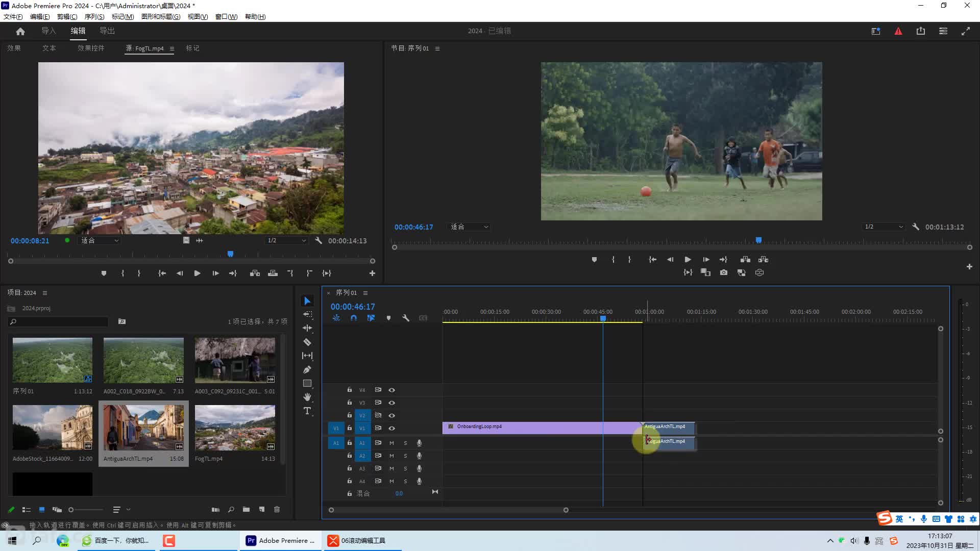Select the Razor tool
980x551 pixels.
pyautogui.click(x=307, y=342)
